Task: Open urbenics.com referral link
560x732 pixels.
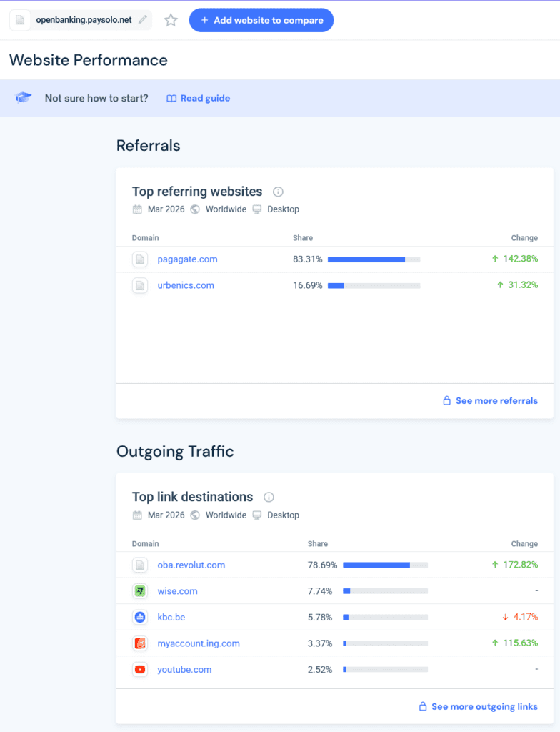Action: click(186, 285)
